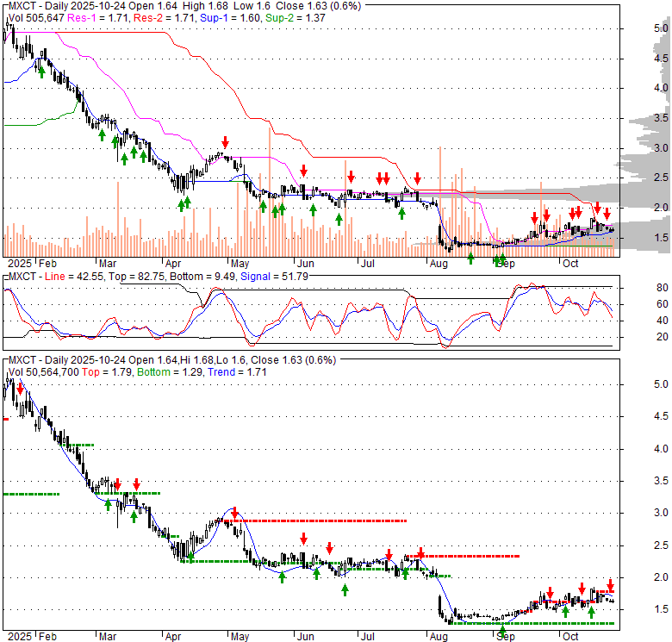Viewport: 672px width, 642px height.
Task: Click the 'Feb' label on top chart axis
Action: pyautogui.click(x=47, y=264)
